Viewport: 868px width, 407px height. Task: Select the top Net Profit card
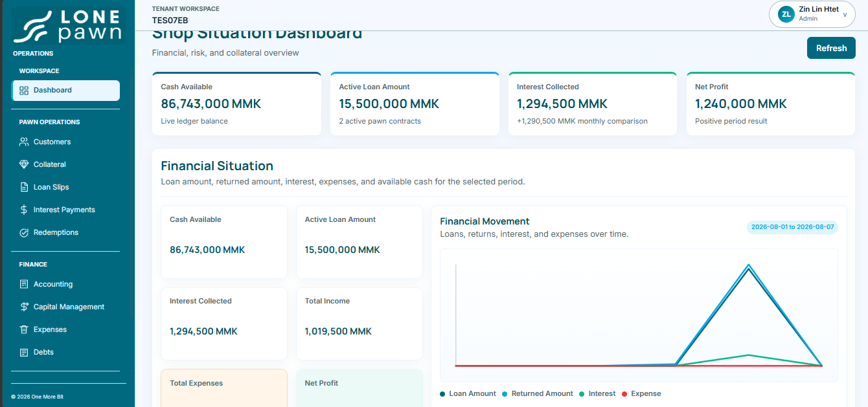click(x=771, y=104)
